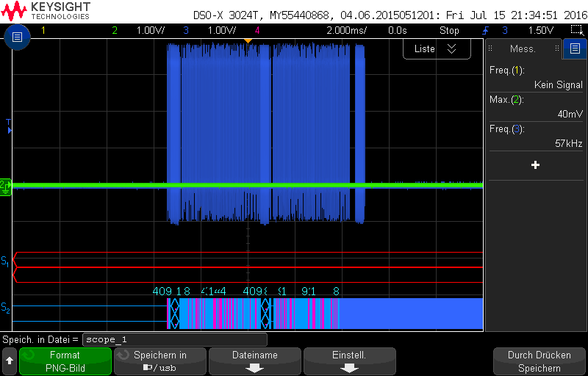Open the Format PNG-Bild softkey
Screen dimensions: 588x376
click(x=65, y=361)
